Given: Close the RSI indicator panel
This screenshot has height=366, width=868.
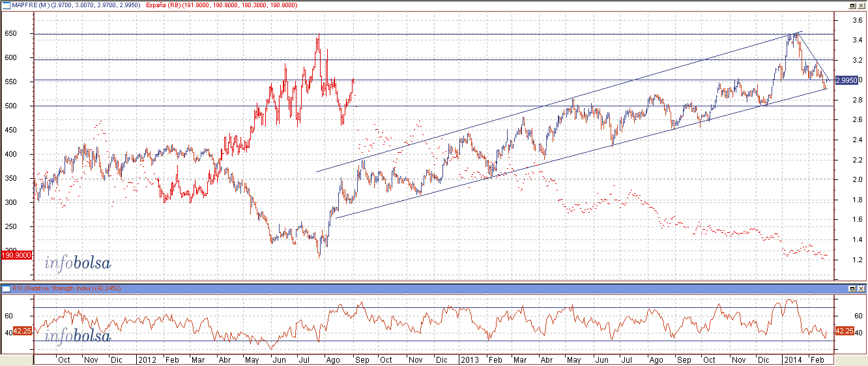Looking at the screenshot, I should point(861,288).
